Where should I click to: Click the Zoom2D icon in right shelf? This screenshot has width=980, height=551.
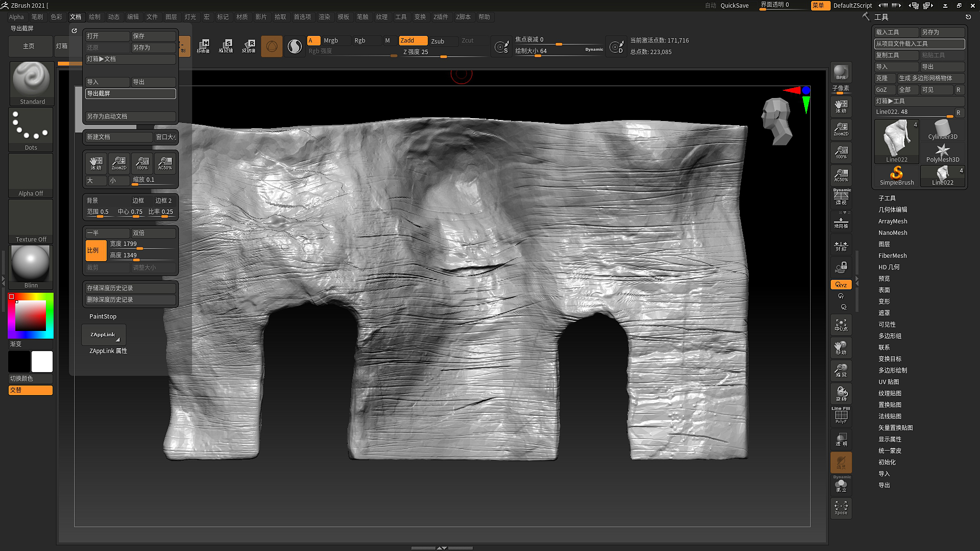[841, 129]
